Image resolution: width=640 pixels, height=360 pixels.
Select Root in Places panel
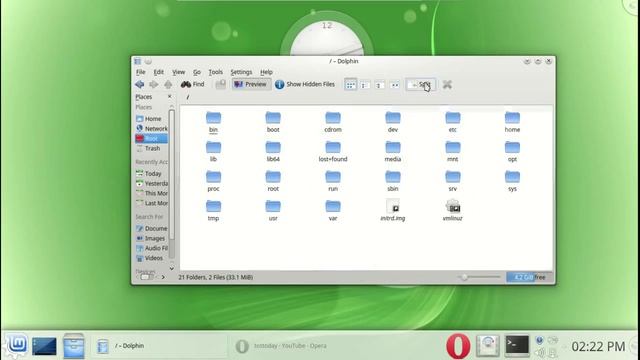click(151, 138)
